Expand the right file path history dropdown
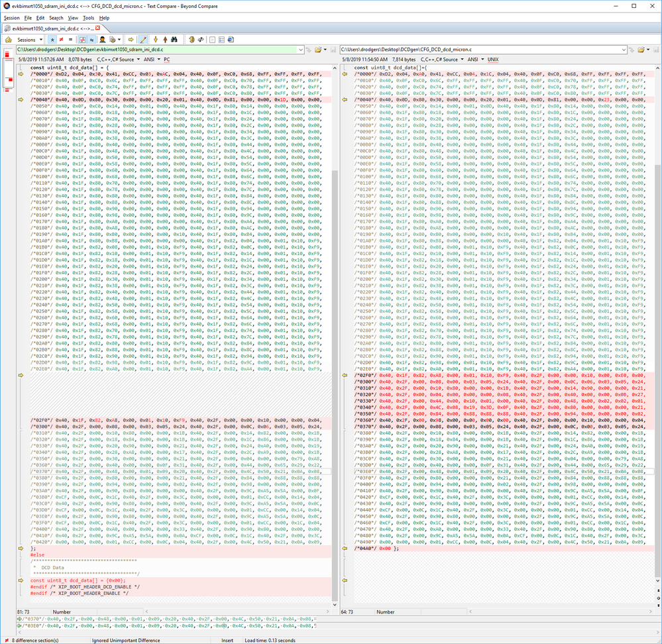Image resolution: width=662 pixels, height=644 pixels. point(624,50)
